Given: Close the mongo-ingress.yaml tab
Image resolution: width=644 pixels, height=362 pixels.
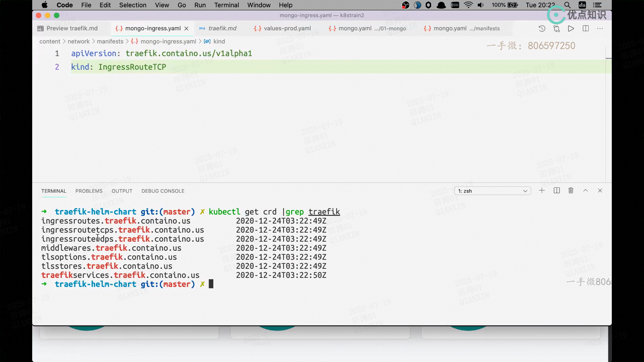Looking at the screenshot, I should pyautogui.click(x=186, y=28).
